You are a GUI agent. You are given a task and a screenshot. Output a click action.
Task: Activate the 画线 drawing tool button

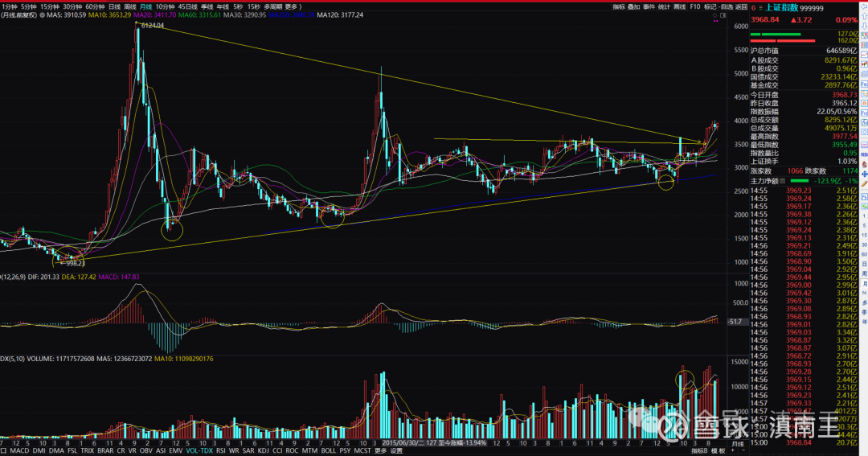(679, 6)
